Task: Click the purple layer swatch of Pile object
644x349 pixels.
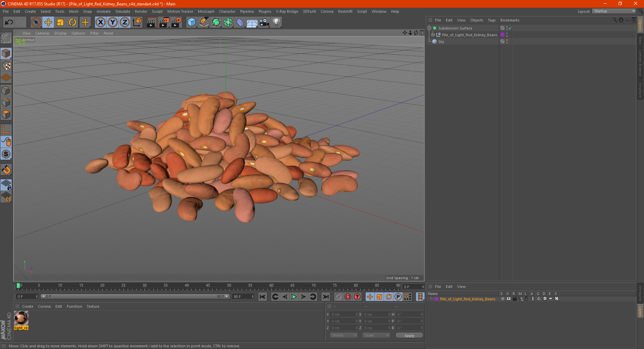Action: pyautogui.click(x=502, y=35)
